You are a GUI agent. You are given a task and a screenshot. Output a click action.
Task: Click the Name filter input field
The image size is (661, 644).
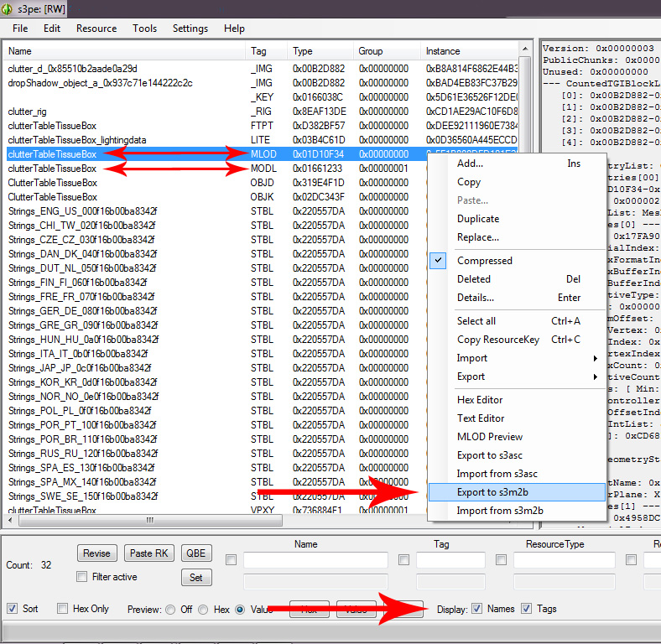[315, 560]
